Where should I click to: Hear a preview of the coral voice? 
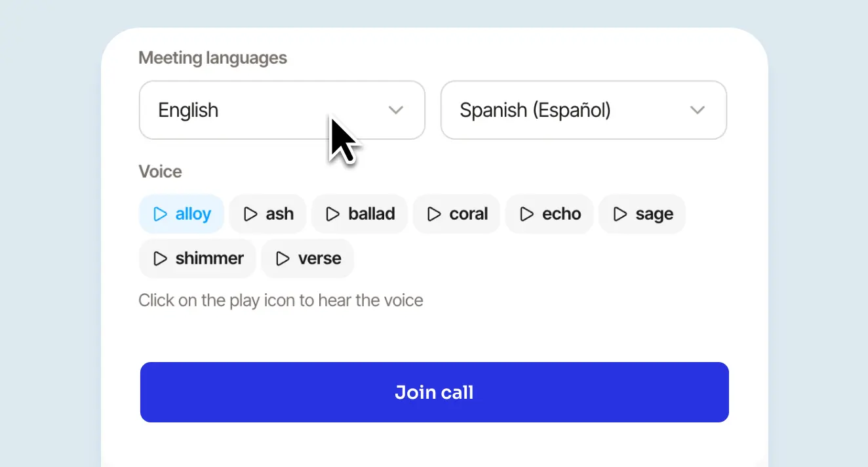tap(433, 213)
